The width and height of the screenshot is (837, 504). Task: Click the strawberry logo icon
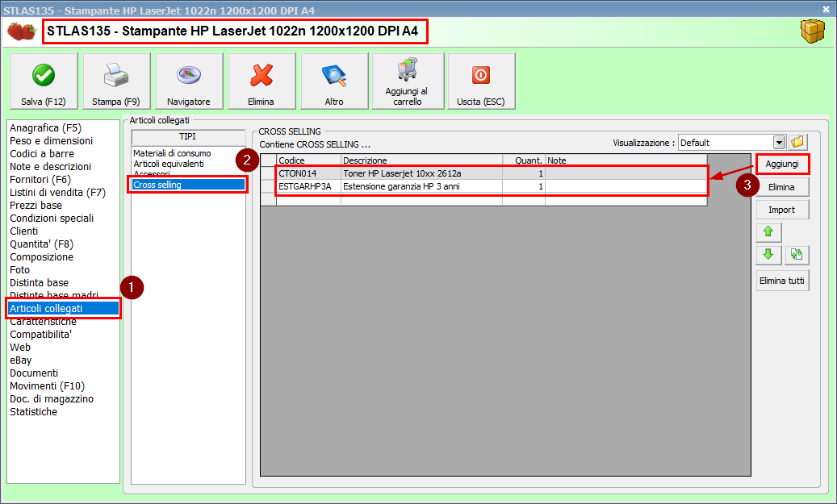click(x=22, y=31)
